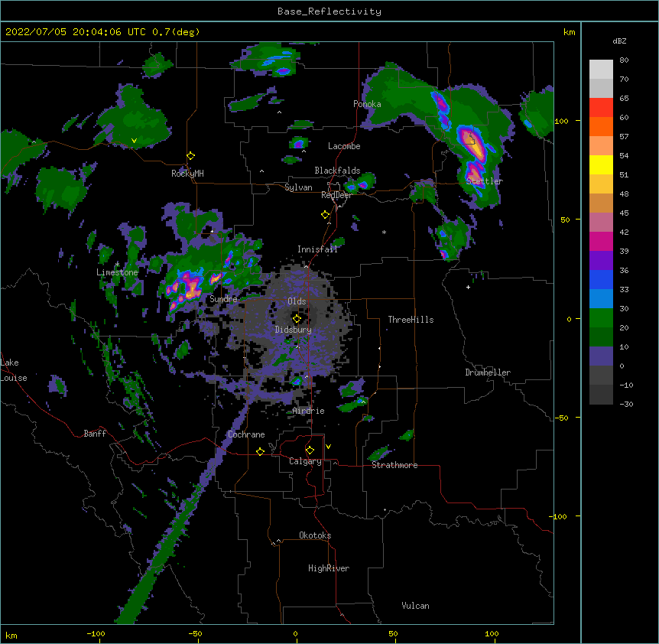Click the Blackfalds city label
Image resolution: width=659 pixels, height=644 pixels.
337,171
